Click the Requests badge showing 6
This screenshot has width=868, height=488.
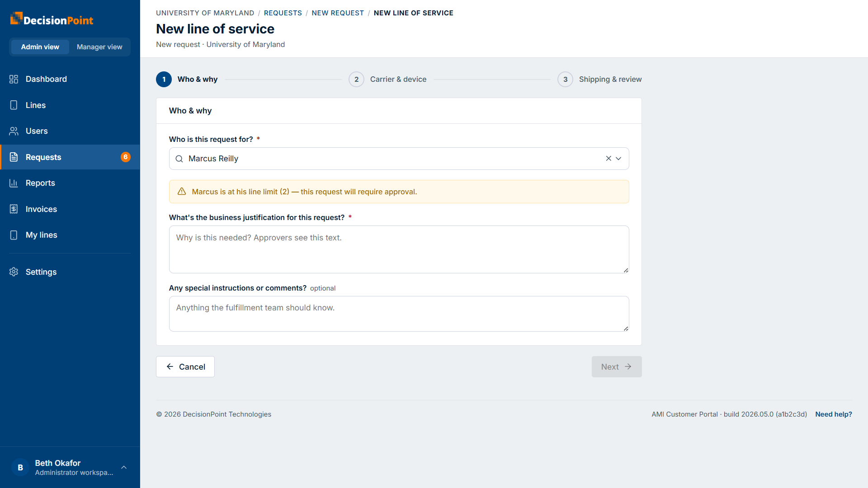(x=126, y=157)
